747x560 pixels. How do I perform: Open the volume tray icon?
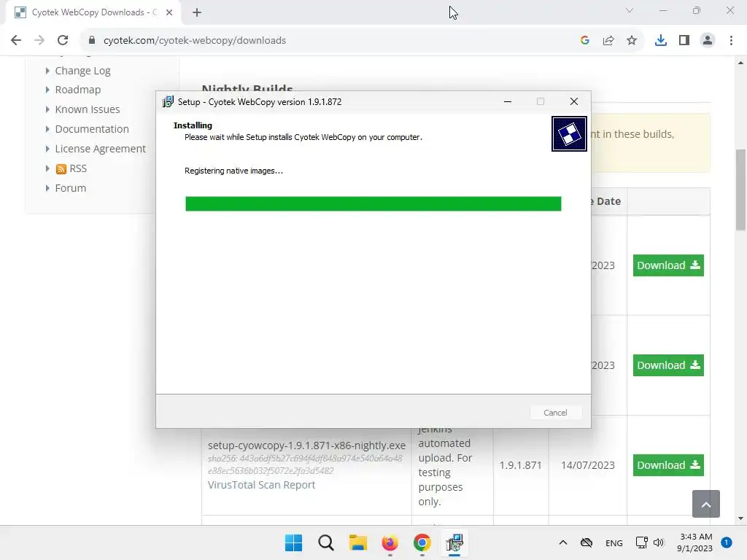click(x=659, y=542)
